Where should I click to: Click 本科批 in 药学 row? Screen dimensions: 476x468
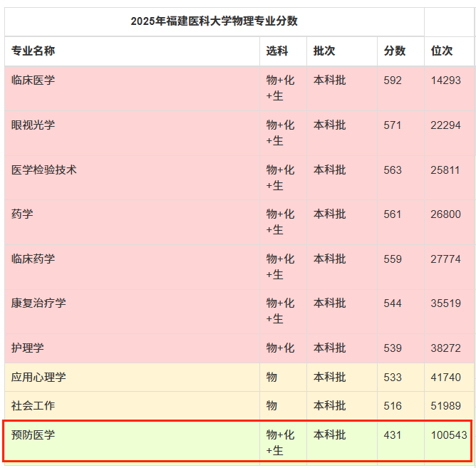[329, 214]
